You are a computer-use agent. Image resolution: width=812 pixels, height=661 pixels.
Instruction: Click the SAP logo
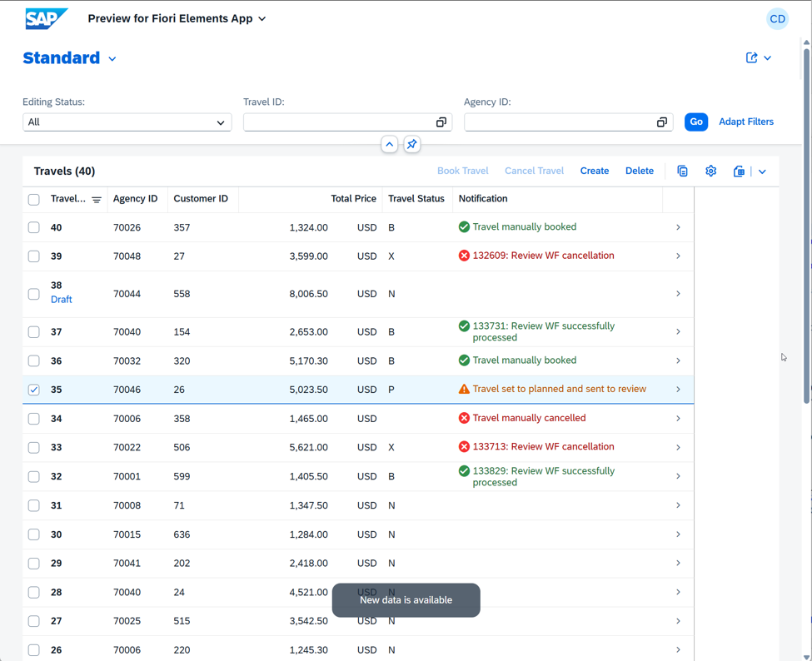(46, 18)
